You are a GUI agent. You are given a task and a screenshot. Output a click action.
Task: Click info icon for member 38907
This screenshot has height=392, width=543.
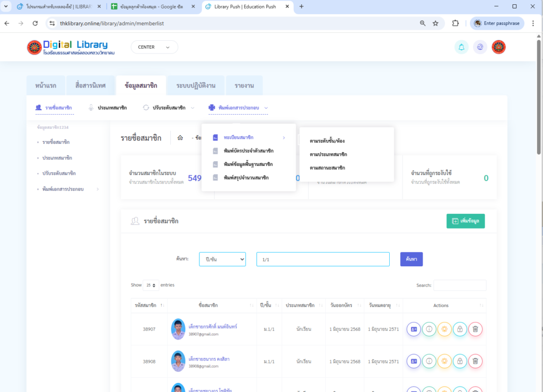coord(429,329)
